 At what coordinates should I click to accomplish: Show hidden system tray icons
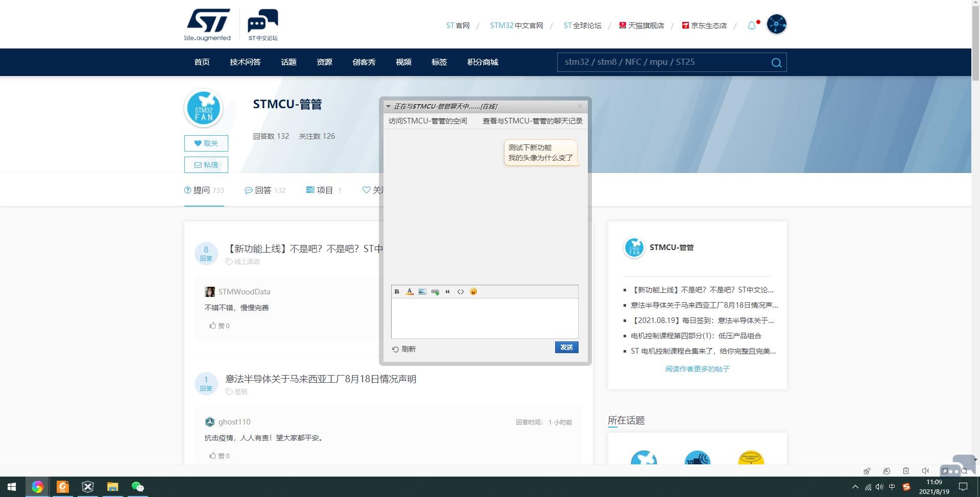point(855,487)
